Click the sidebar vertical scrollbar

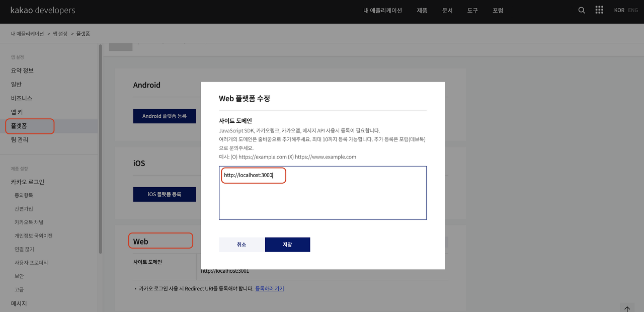point(100,148)
